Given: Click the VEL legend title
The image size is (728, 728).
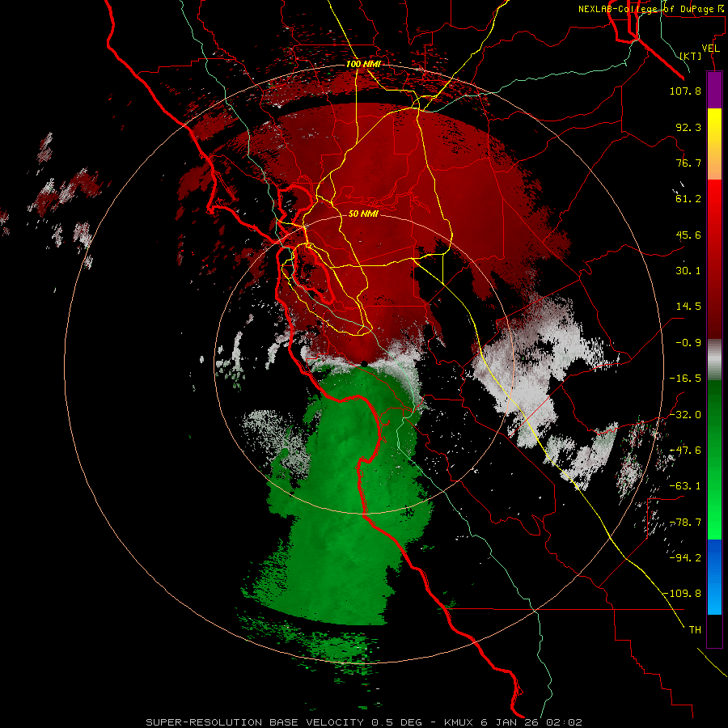Looking at the screenshot, I should tap(710, 49).
